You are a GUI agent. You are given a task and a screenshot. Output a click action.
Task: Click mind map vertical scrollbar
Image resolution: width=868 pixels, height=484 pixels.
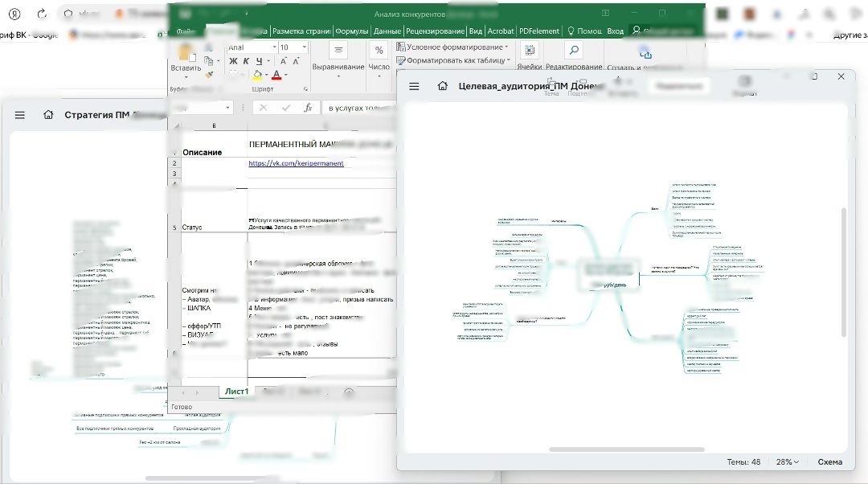click(844, 272)
